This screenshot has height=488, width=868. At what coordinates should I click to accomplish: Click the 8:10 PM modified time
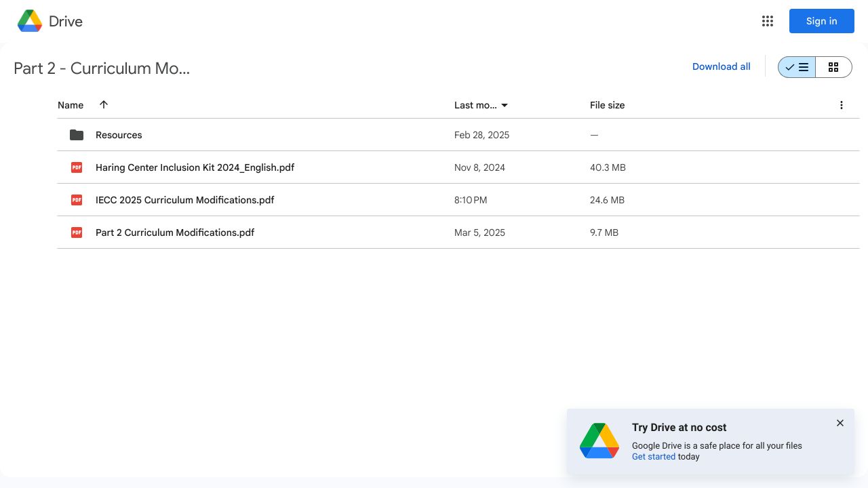pos(471,200)
